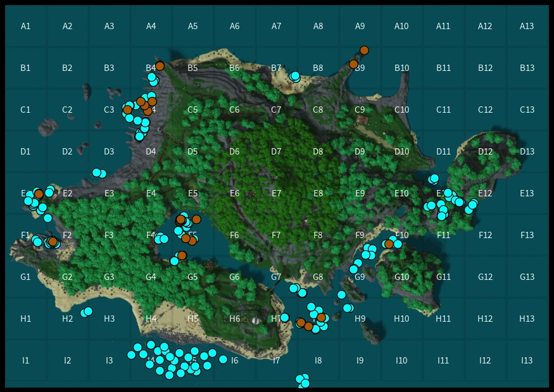Click the rightmost orange marker above the F5 label

196,219
